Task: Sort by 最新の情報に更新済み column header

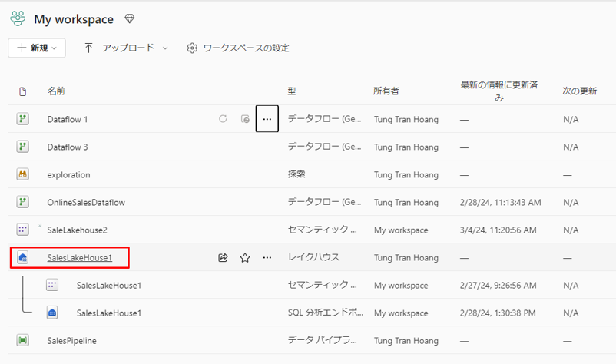Action: click(499, 91)
